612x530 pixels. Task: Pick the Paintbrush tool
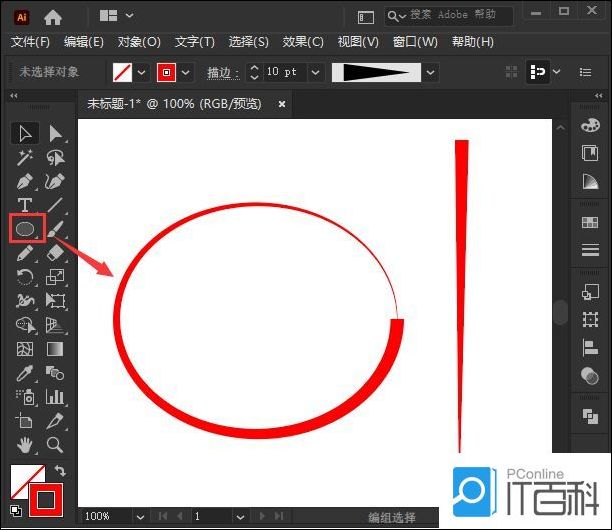55,229
